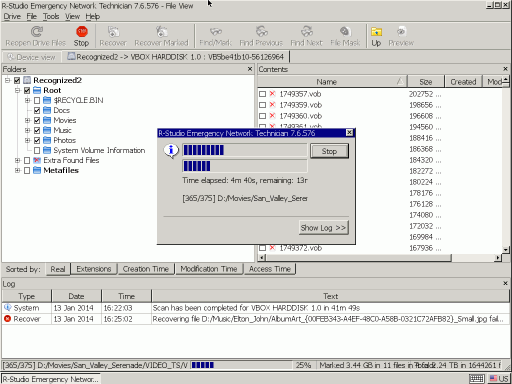Toggle the Root folder checkbox
The image size is (512, 384).
(27, 90)
